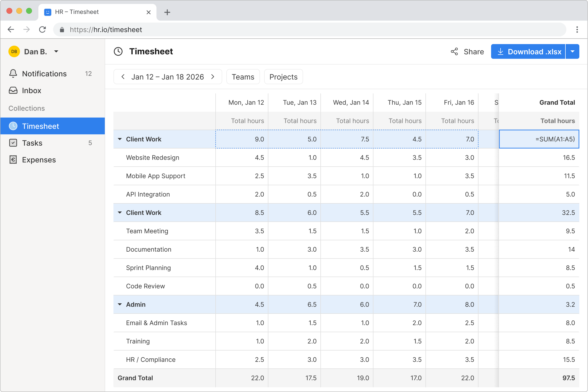588x392 pixels.
Task: Open Inbox via tray icon
Action: pos(13,91)
